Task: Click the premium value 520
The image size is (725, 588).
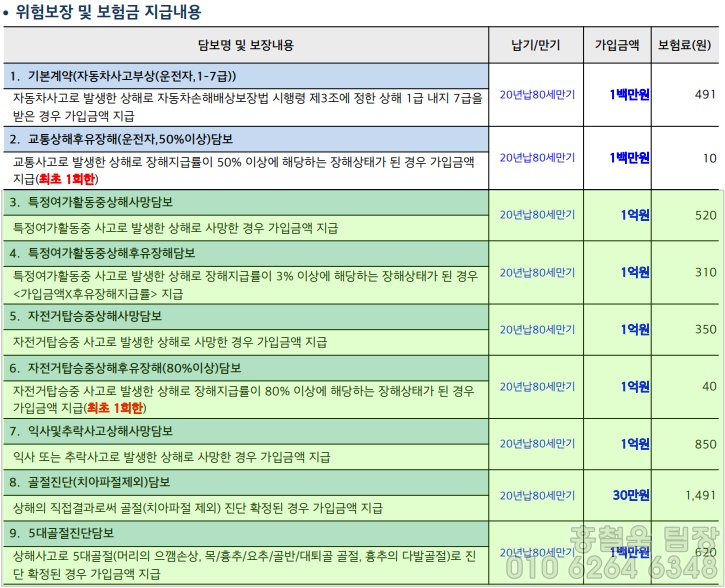Action: (706, 215)
